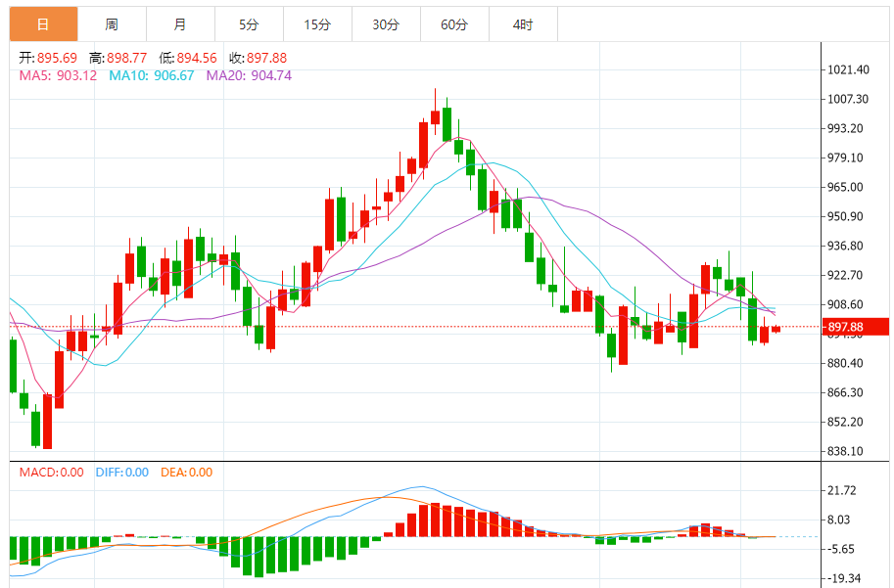This screenshot has width=894, height=588.
Task: Click the close price 897.88 in header
Action: (x=267, y=58)
